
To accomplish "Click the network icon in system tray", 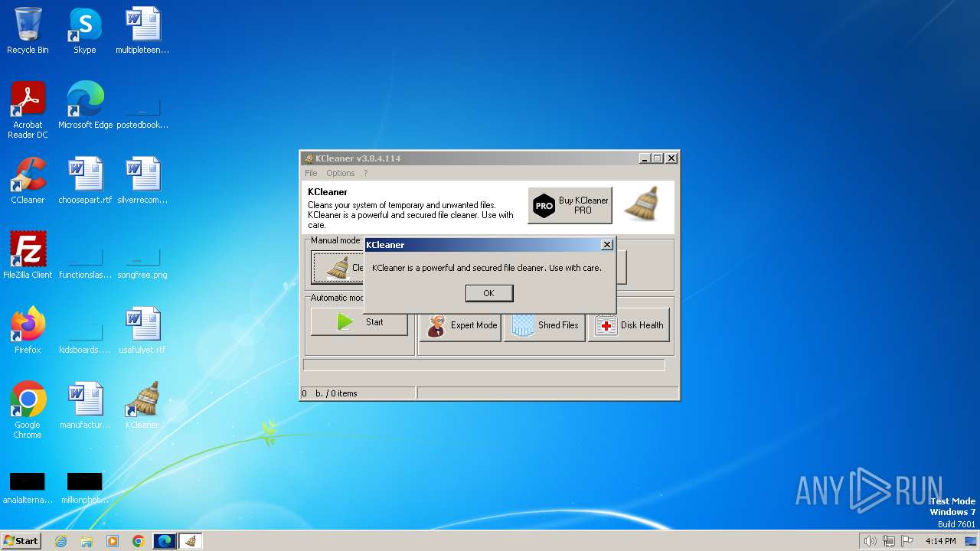I will (889, 541).
